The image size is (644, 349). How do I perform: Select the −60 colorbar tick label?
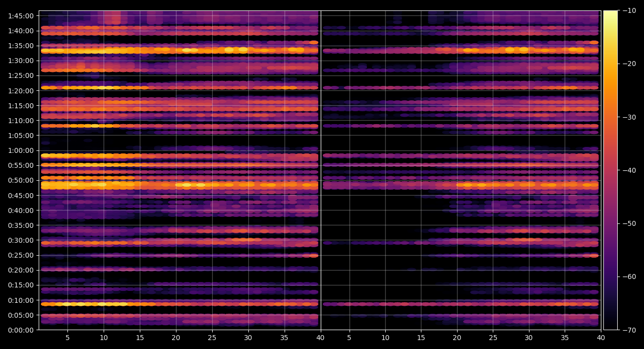(629, 277)
